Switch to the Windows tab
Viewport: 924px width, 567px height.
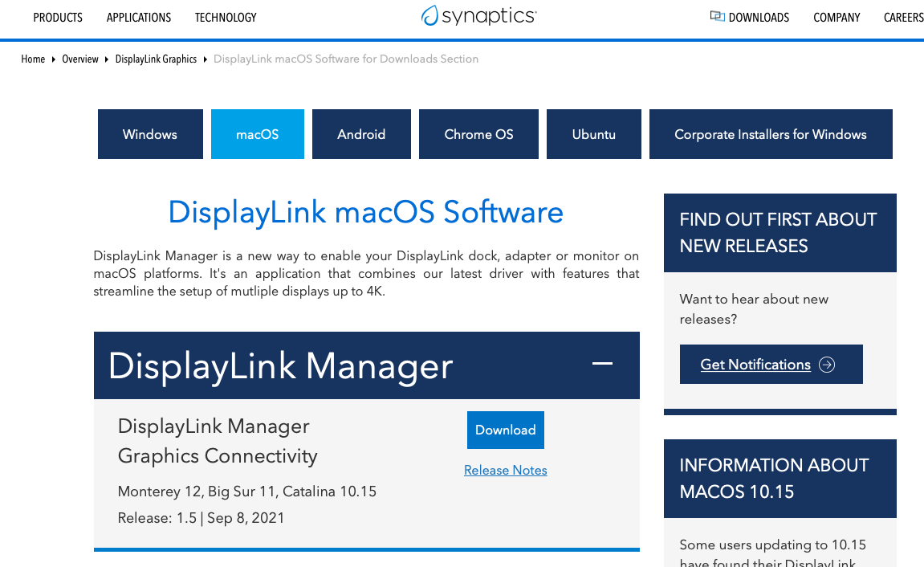click(x=150, y=134)
